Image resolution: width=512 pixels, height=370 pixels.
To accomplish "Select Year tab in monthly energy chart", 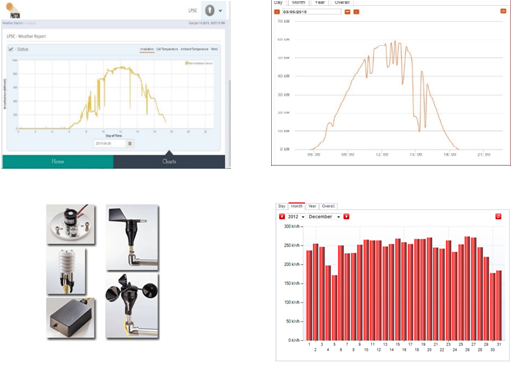I will (x=312, y=206).
